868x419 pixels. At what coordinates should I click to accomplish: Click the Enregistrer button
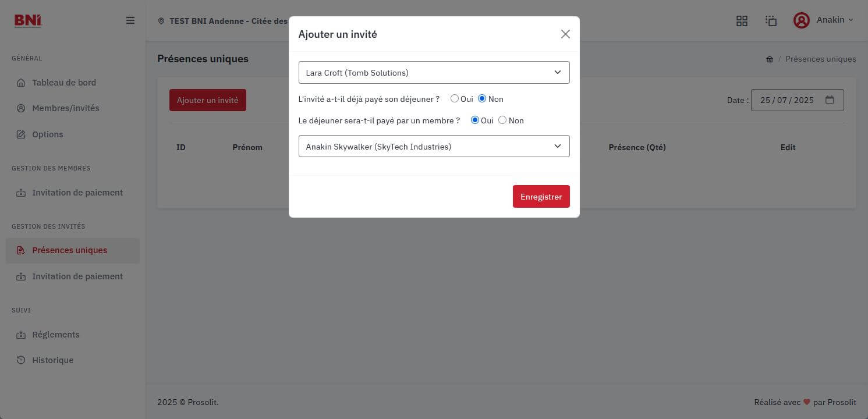tap(541, 197)
